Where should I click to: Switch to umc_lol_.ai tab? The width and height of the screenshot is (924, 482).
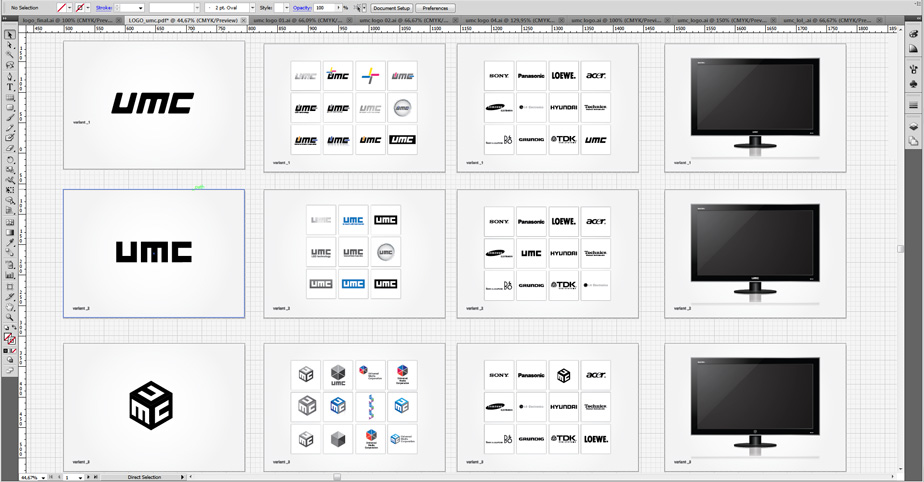830,20
